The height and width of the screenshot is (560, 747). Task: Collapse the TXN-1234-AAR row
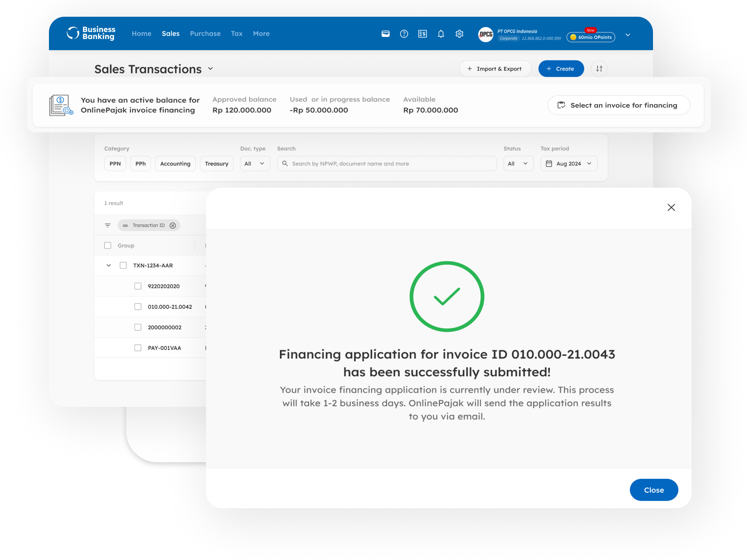point(109,266)
